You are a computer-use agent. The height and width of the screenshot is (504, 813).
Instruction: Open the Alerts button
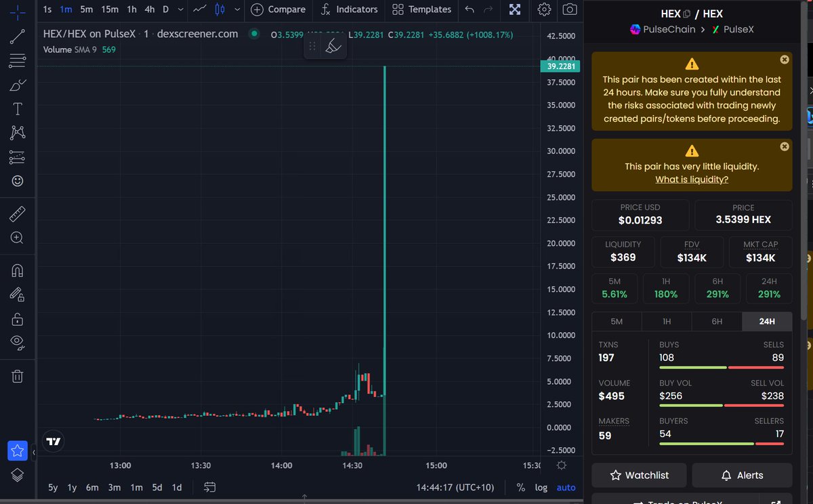point(742,476)
